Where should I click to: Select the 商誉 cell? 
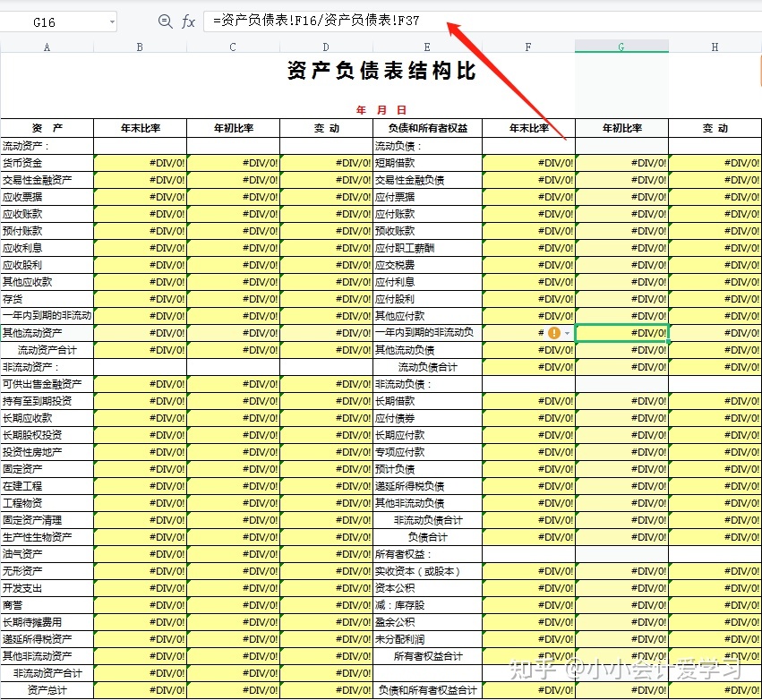tap(47, 605)
